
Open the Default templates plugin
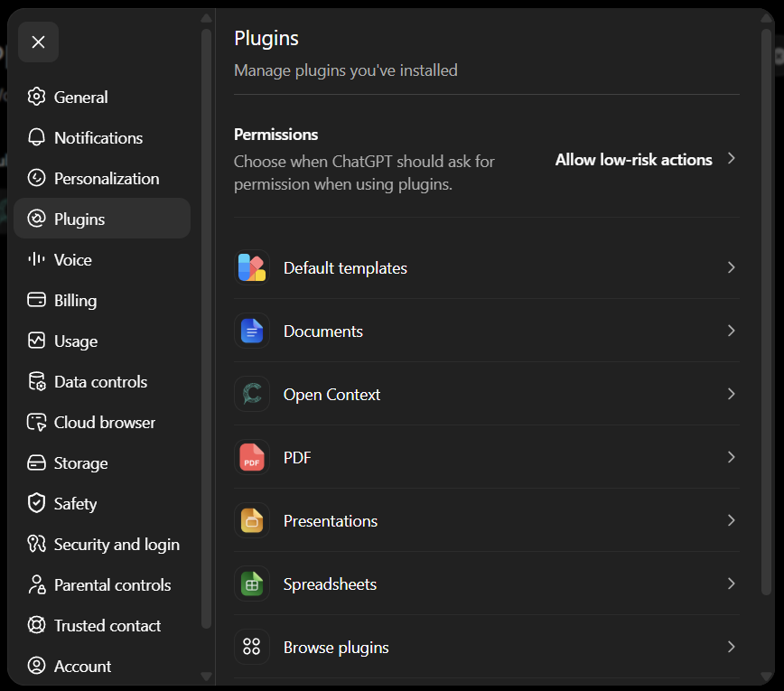487,267
